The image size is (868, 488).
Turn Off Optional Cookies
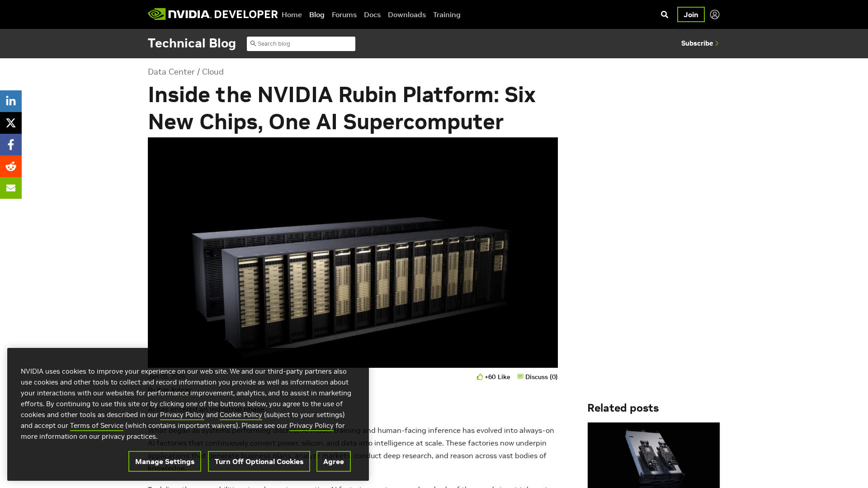tap(259, 461)
